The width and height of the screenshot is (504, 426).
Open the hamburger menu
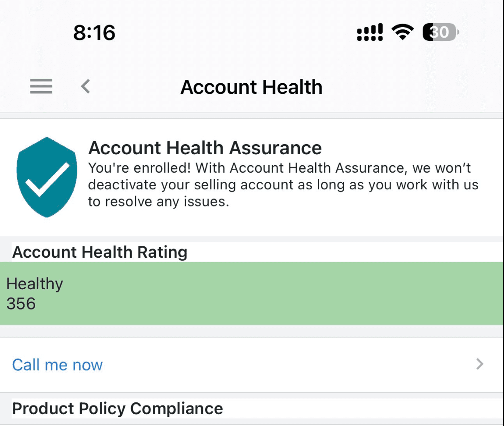41,86
